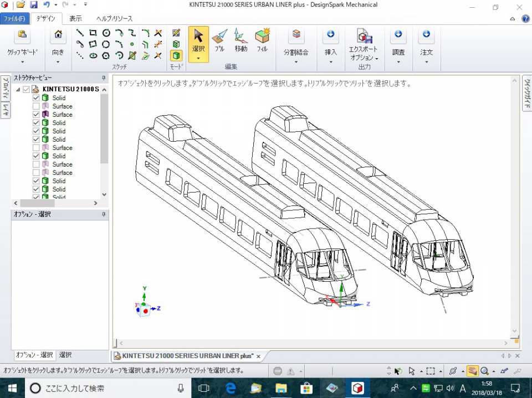The image size is (532, 398).
Task: Minimize the ribbon with the caret icon
Action: point(512,19)
